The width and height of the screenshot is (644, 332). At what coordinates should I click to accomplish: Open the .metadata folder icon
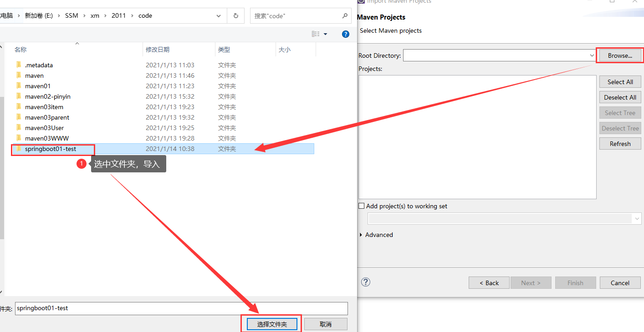pyautogui.click(x=18, y=65)
